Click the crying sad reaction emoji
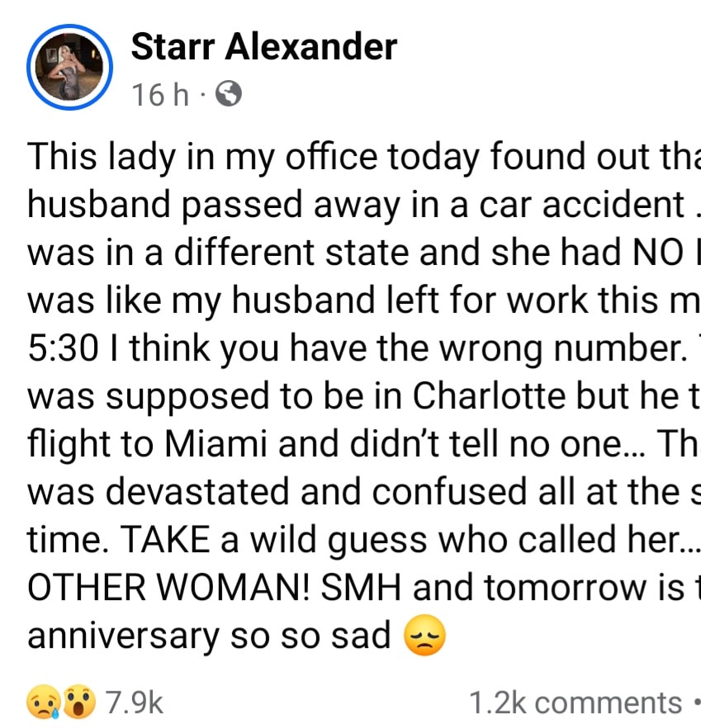This screenshot has height=728, width=701. [44, 703]
